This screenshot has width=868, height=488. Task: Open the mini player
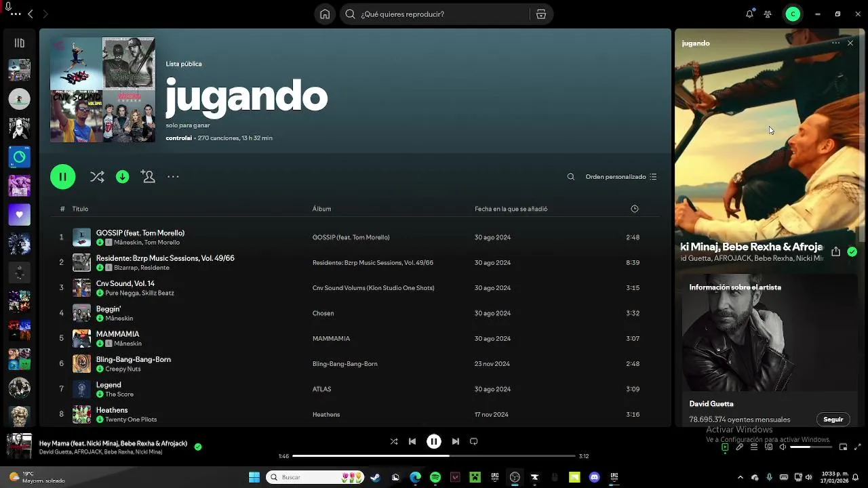pos(843,447)
